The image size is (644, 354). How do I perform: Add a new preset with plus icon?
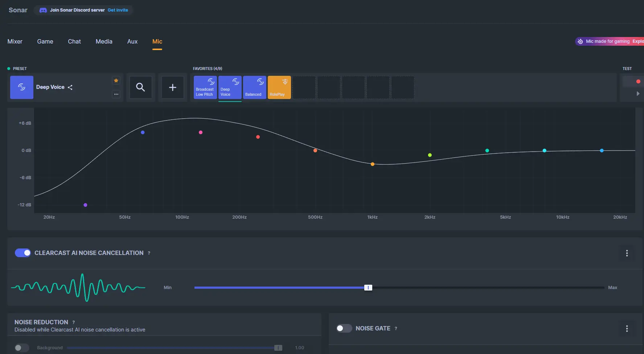(x=173, y=87)
